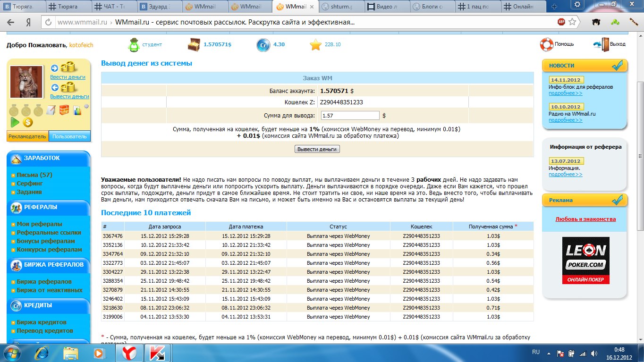This screenshot has height=362, width=644.
Task: Open 'Биржа от неактивных' link
Action: coord(50,290)
